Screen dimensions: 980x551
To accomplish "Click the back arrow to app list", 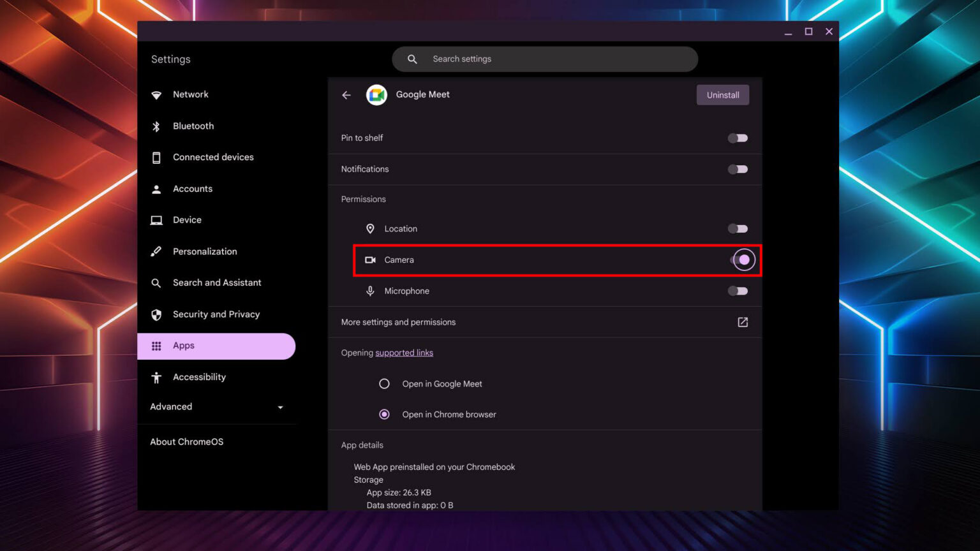I will click(x=346, y=94).
